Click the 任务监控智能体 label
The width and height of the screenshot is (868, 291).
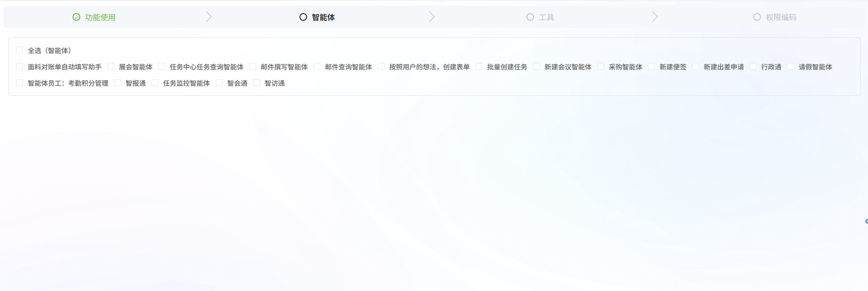click(186, 83)
